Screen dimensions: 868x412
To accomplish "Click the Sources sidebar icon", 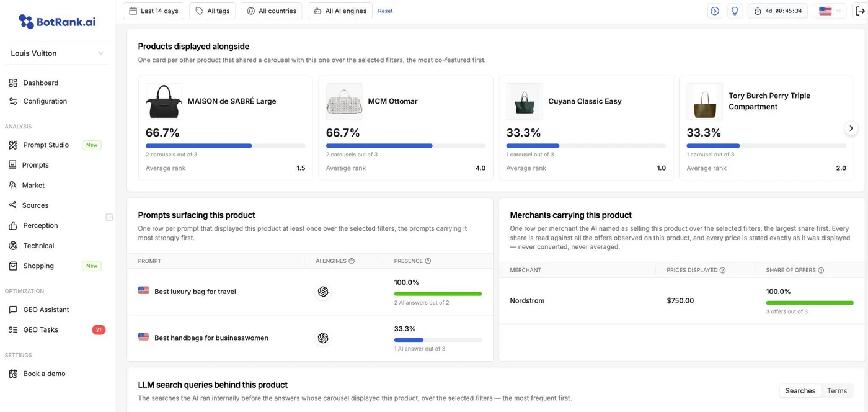I will point(12,205).
